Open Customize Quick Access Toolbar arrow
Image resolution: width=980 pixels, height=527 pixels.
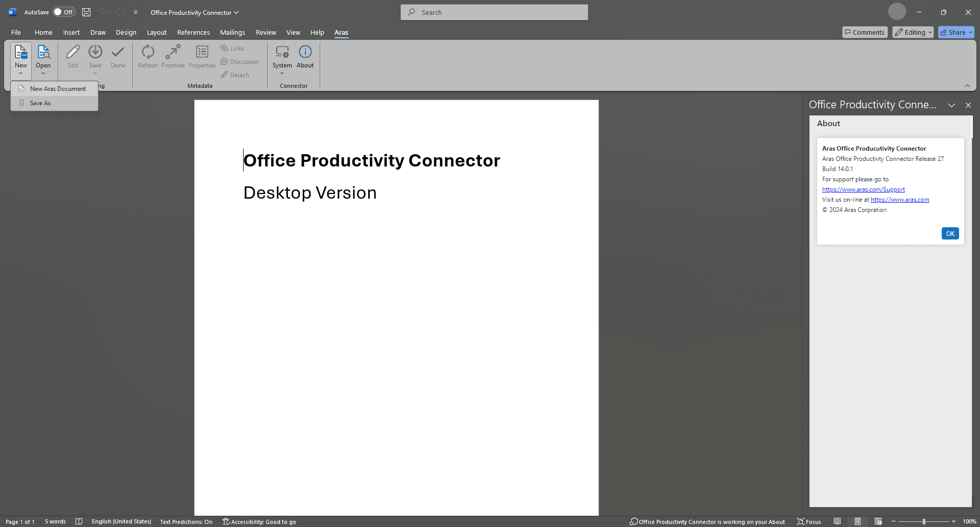pyautogui.click(x=135, y=12)
